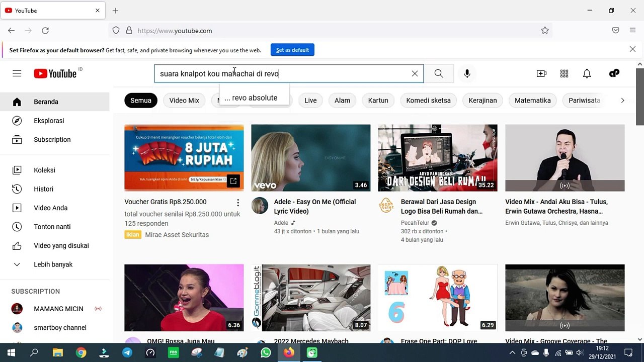Open the YouTube guide hamburger menu
Viewport: 644px width, 362px height.
(17, 73)
